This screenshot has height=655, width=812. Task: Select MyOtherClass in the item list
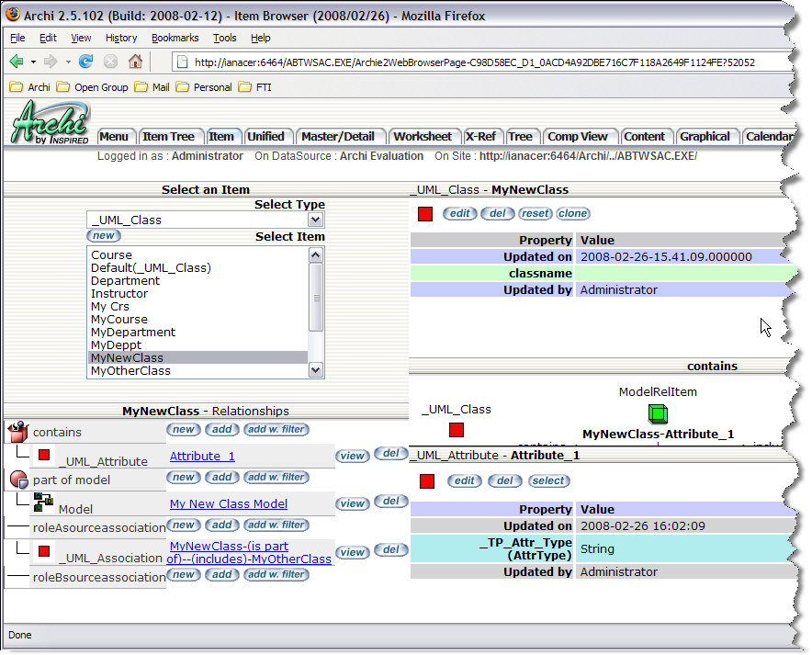[x=130, y=371]
